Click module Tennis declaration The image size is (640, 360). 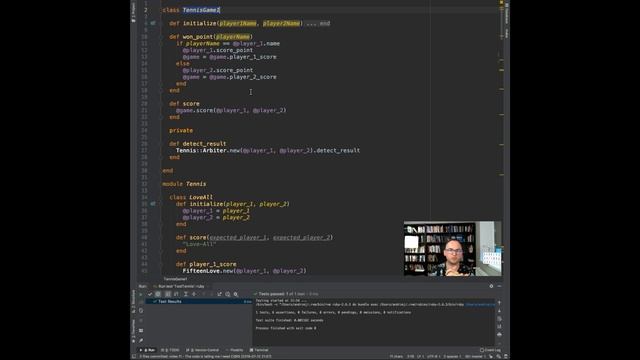point(184,184)
